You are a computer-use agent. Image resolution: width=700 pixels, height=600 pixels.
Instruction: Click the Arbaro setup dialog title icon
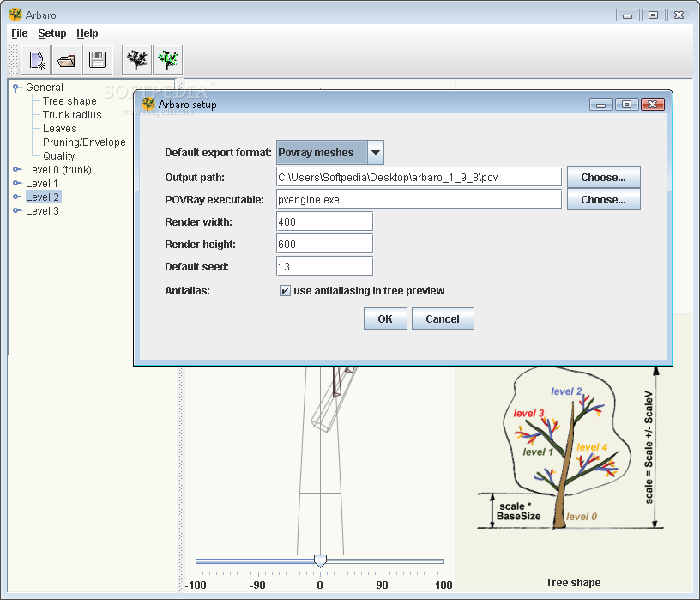pos(148,104)
